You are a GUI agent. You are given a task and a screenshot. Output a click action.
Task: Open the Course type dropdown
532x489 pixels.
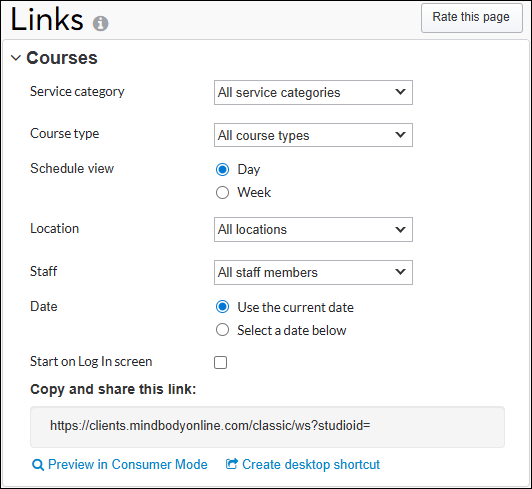(x=313, y=135)
